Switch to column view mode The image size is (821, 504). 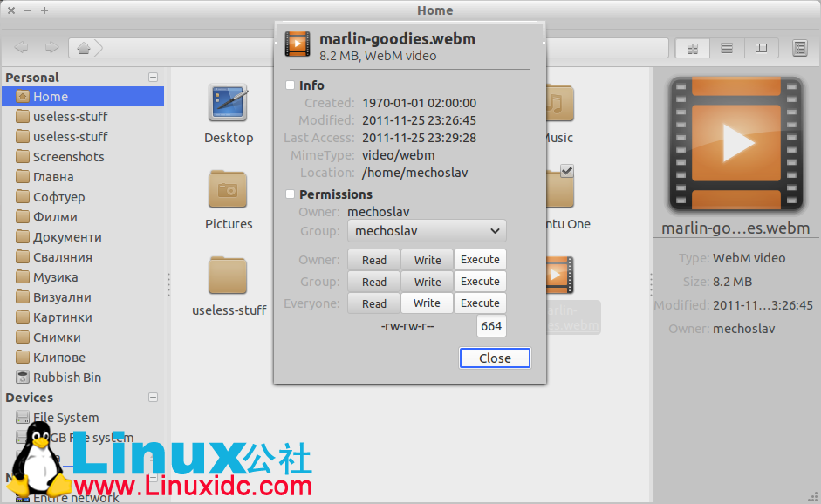pos(761,48)
